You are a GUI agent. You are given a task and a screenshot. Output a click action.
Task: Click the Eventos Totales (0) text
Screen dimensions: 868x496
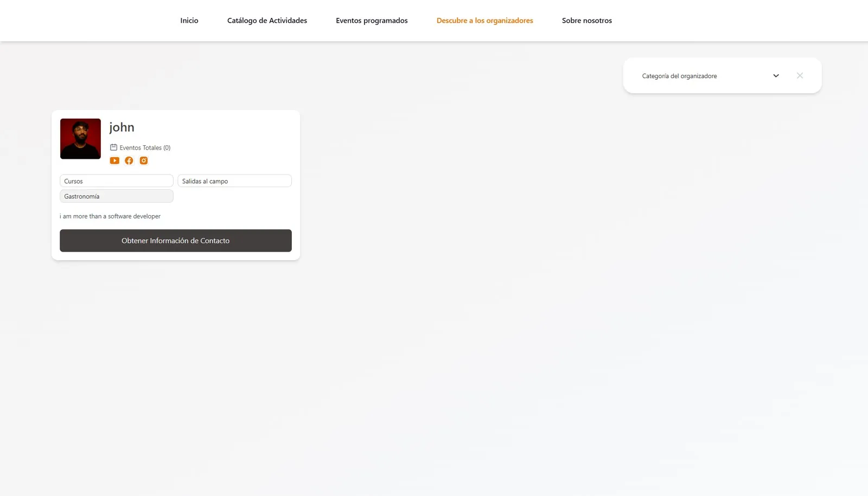(145, 147)
